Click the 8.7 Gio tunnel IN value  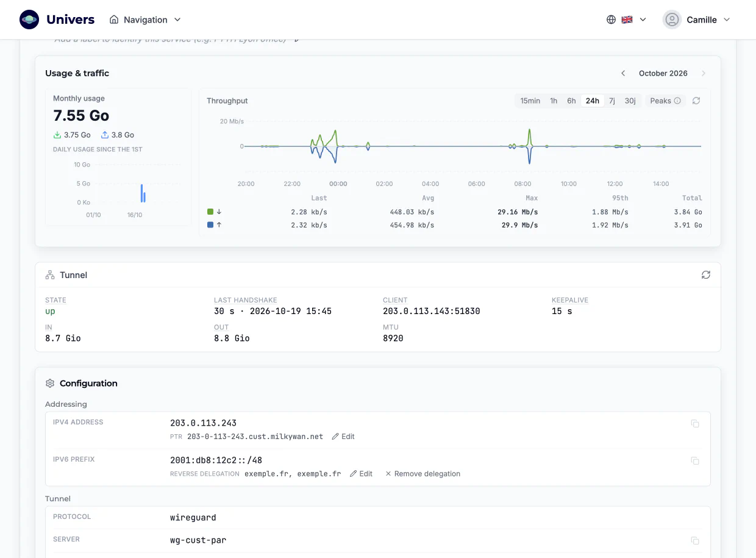(x=63, y=338)
